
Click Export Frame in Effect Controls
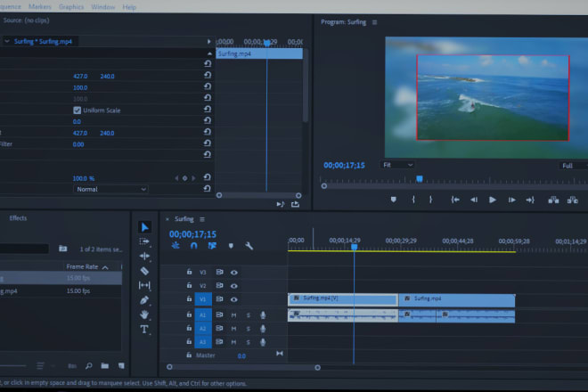[x=295, y=204]
